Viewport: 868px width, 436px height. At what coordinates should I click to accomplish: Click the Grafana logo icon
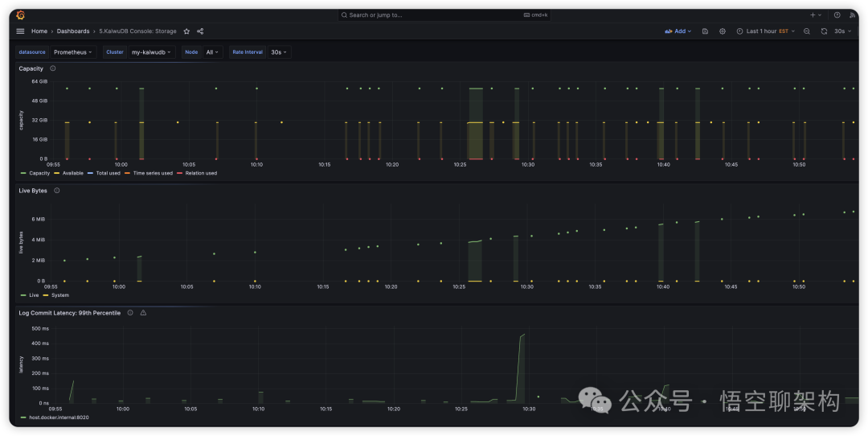pyautogui.click(x=20, y=14)
